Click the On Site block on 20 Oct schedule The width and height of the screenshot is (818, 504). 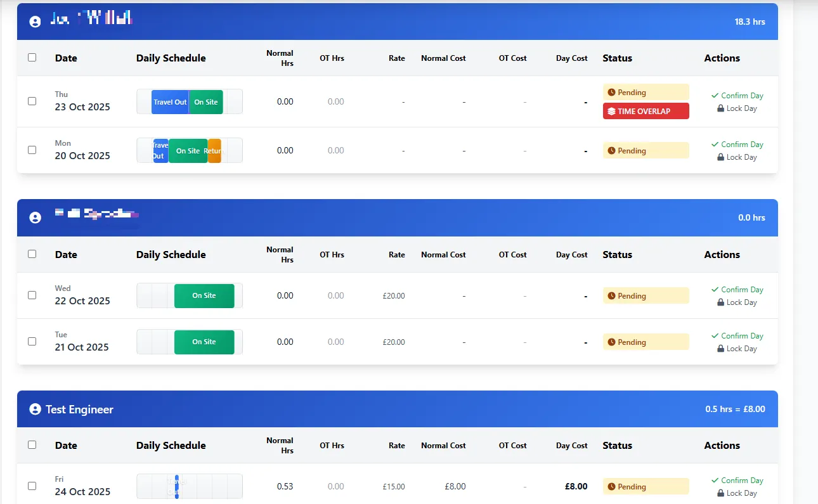(x=188, y=151)
